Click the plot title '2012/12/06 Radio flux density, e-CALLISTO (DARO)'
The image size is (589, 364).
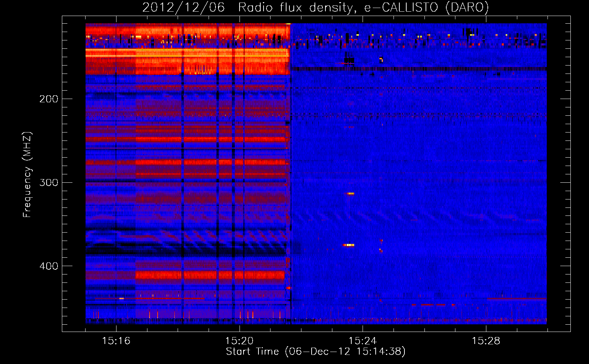(x=316, y=8)
